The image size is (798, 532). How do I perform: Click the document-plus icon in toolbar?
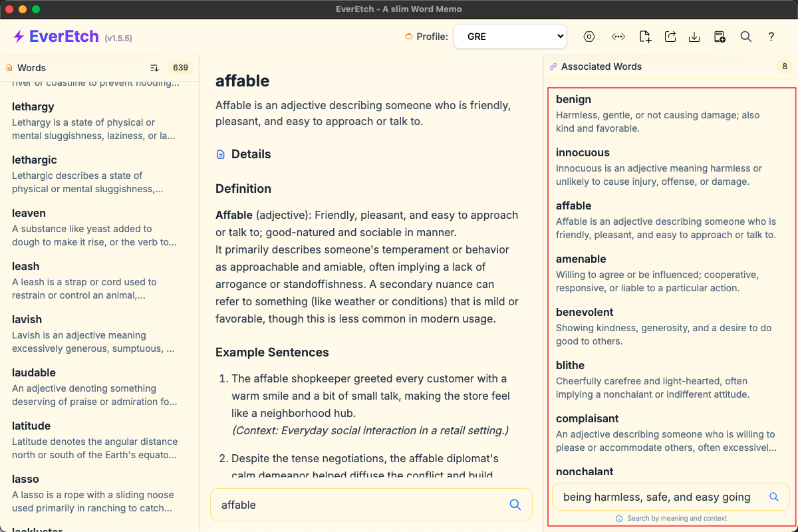click(x=645, y=37)
